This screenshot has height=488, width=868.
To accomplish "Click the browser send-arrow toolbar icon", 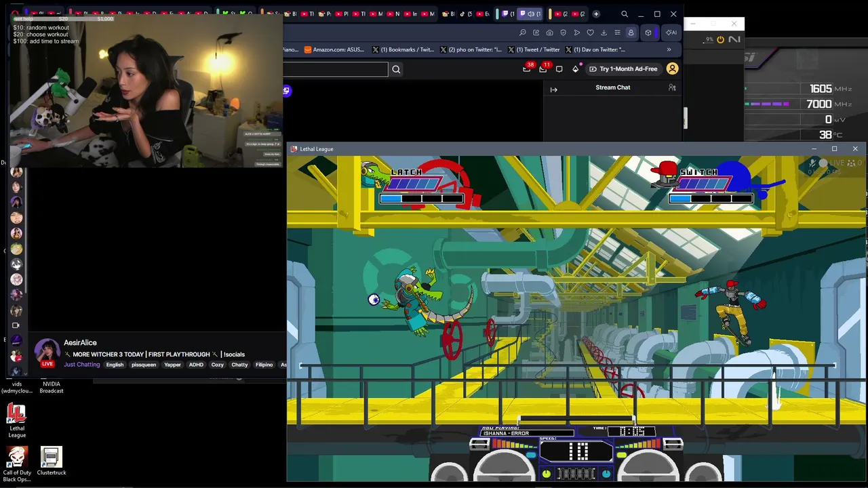I will click(577, 33).
